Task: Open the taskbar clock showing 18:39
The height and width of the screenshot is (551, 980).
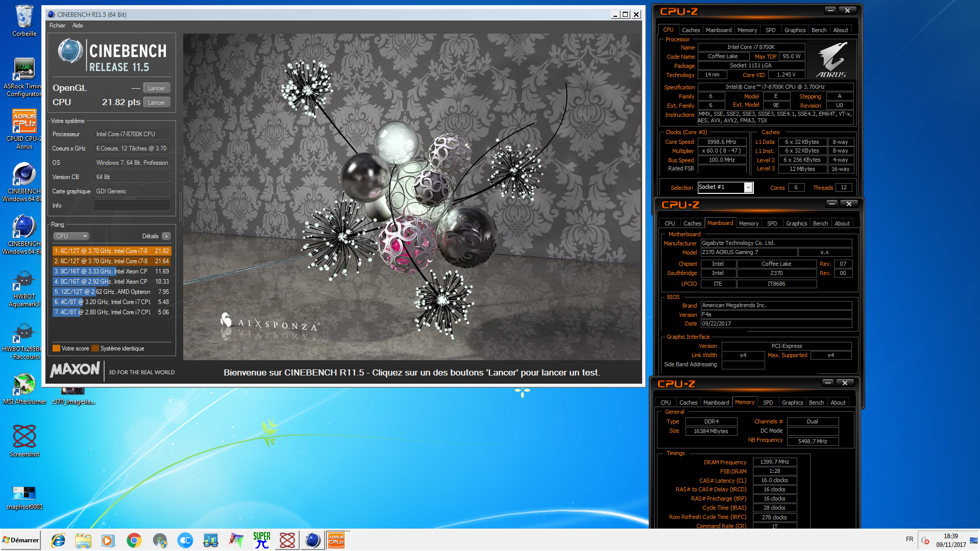Action: pyautogui.click(x=950, y=540)
